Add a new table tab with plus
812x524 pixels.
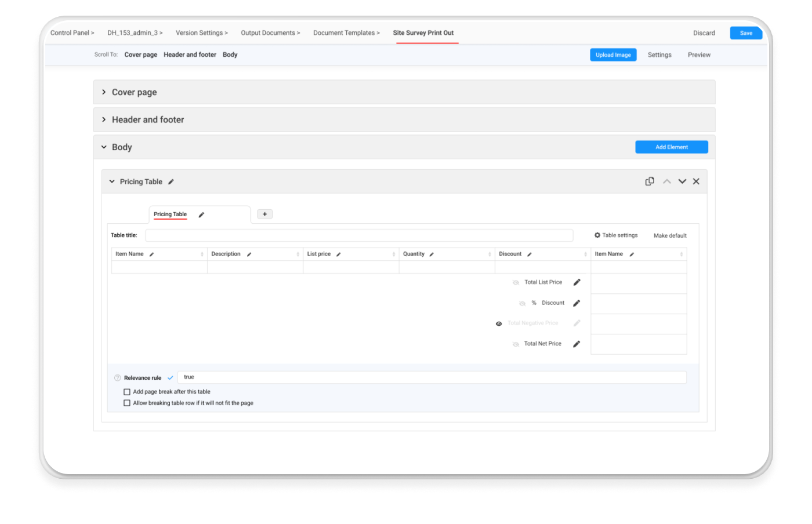pos(264,214)
